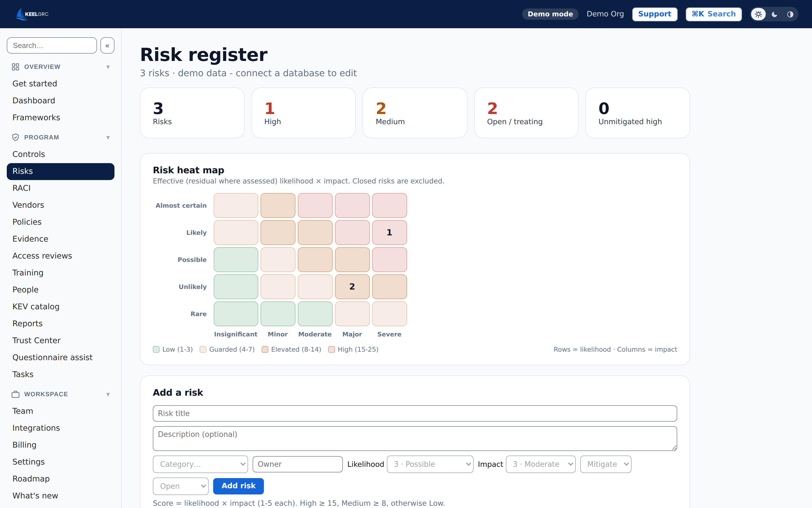Collapse the Overview section arrow
This screenshot has height=508, width=812.
pos(108,67)
